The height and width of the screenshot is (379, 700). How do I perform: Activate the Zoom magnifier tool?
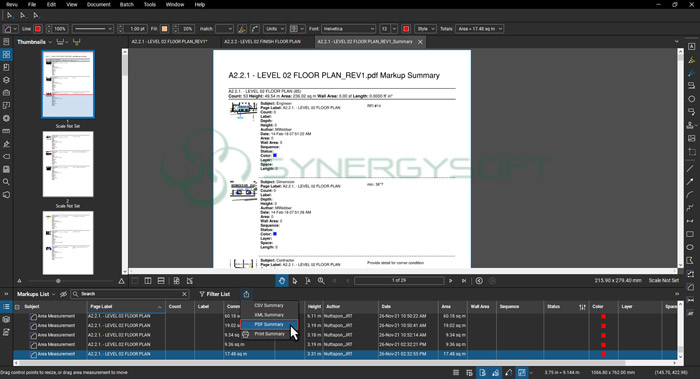pyautogui.click(x=321, y=281)
